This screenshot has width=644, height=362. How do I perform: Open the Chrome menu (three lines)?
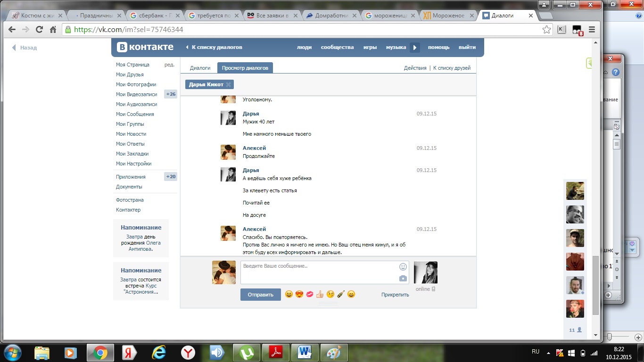[x=592, y=30]
